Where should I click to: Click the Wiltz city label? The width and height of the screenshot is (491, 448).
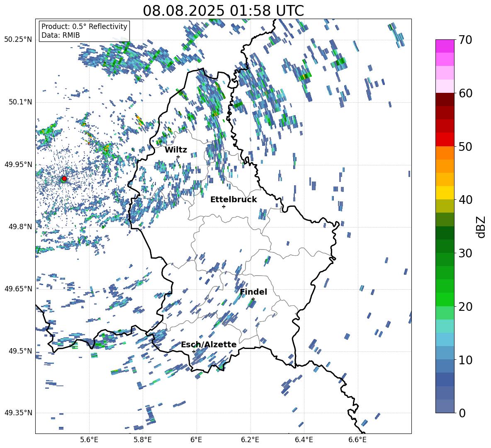[x=176, y=150]
